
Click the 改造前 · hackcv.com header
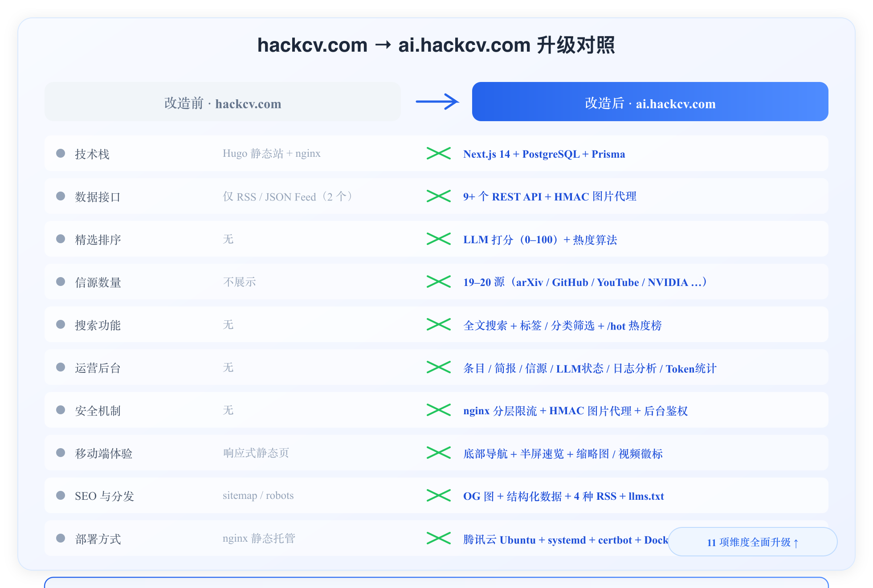[x=223, y=102]
